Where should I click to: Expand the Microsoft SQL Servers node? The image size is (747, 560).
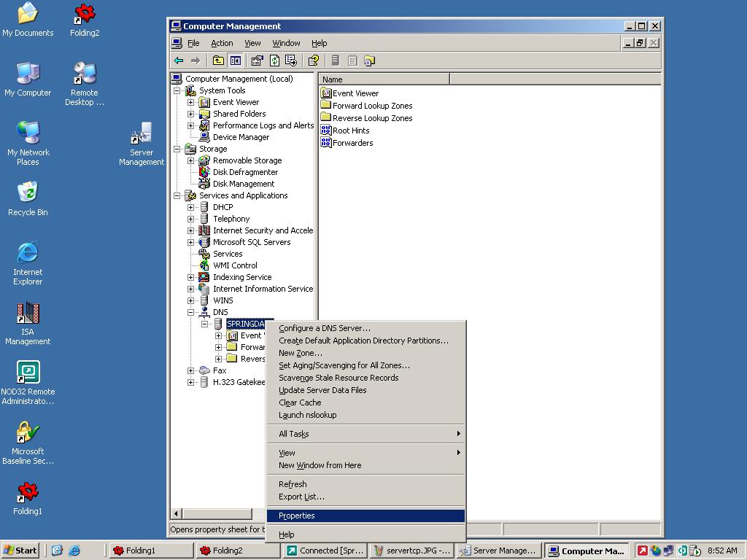coord(191,242)
